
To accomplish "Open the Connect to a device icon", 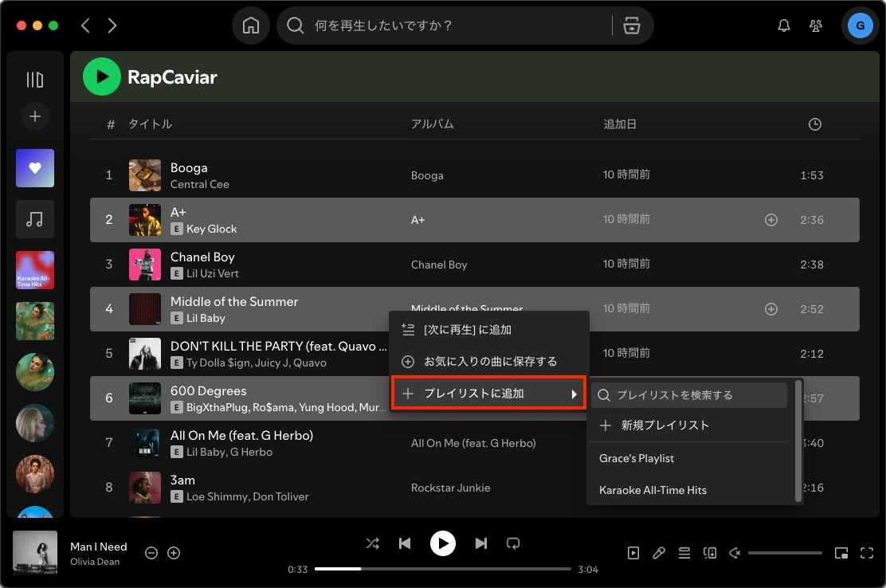I will pos(710,552).
